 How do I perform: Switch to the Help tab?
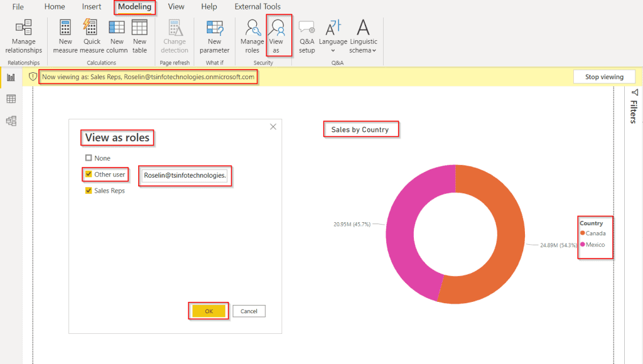(x=209, y=6)
